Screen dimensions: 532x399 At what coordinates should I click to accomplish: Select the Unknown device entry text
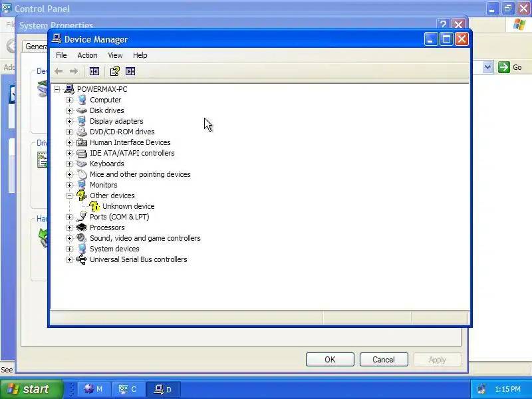(x=128, y=206)
